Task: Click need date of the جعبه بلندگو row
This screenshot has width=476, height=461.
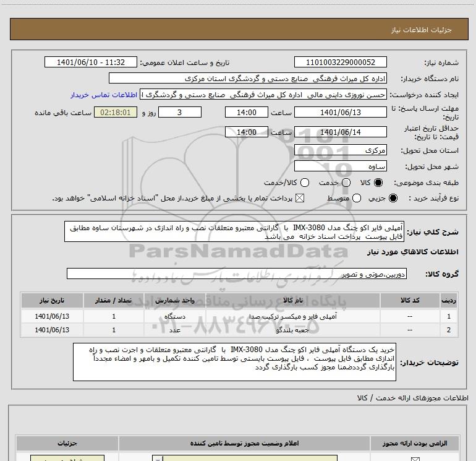Action: (52, 330)
